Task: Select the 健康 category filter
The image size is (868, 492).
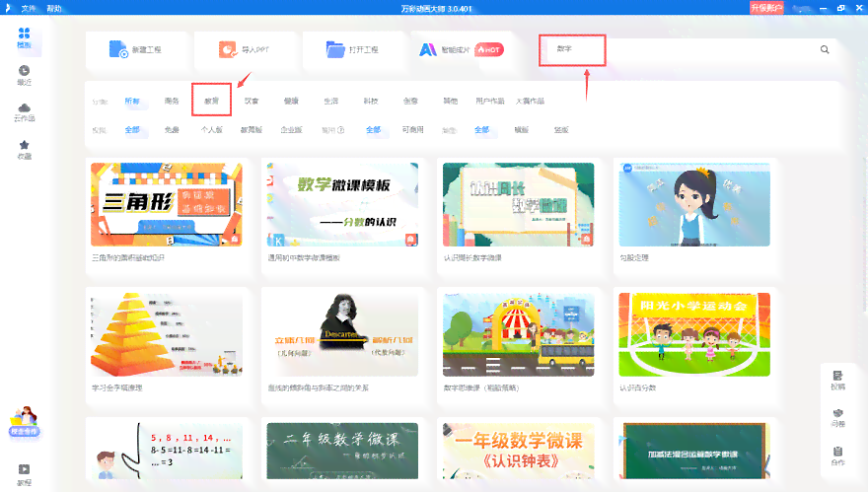Action: pyautogui.click(x=291, y=101)
